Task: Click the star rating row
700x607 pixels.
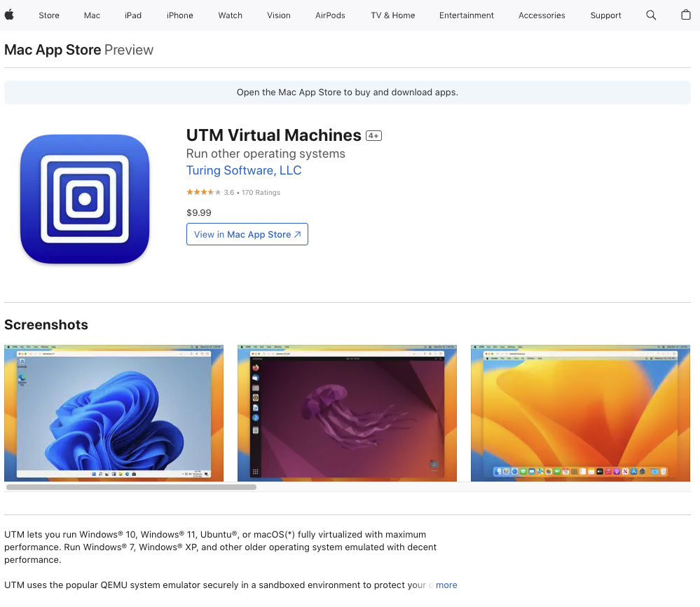Action: [204, 192]
